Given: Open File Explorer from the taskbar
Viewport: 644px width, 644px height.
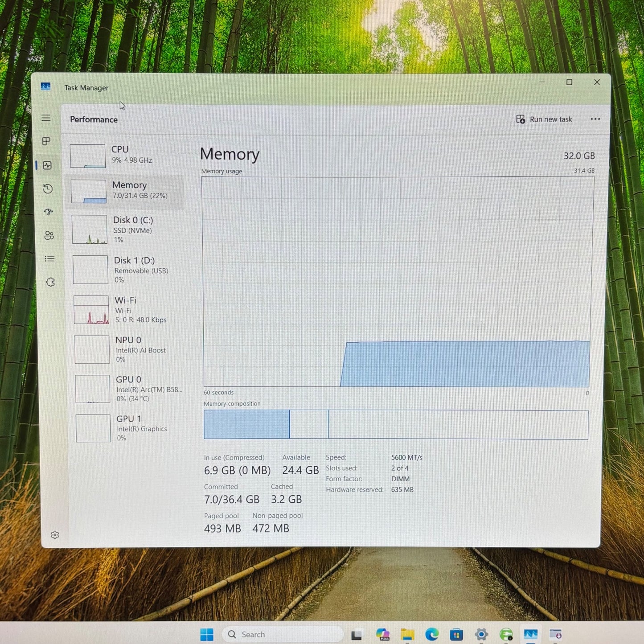Looking at the screenshot, I should point(407,635).
